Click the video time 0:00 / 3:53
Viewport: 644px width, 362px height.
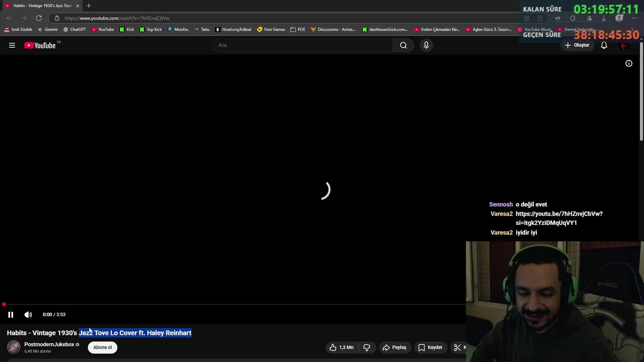(54, 315)
